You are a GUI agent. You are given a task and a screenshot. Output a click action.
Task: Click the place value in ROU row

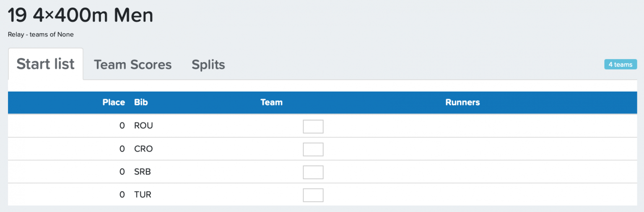(122, 126)
